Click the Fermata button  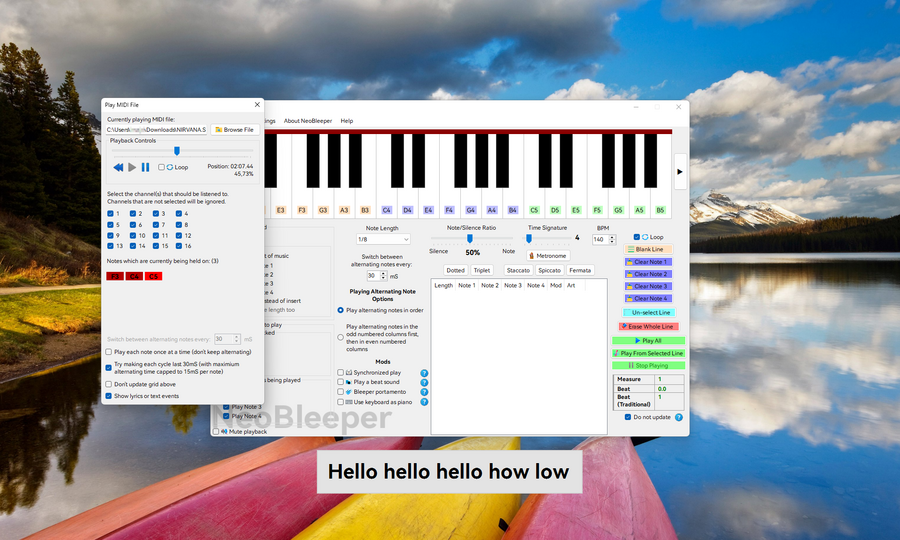[x=580, y=270]
